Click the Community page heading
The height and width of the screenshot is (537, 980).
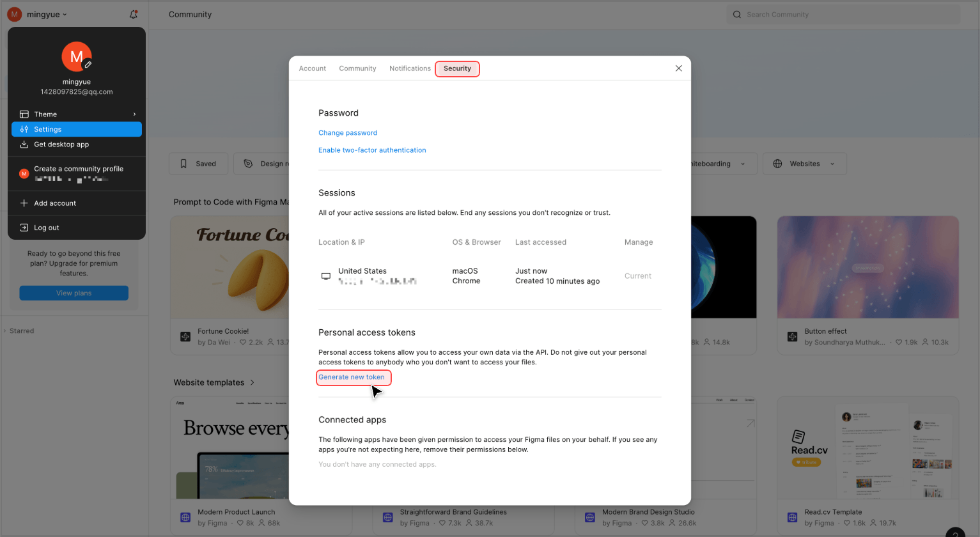coord(190,14)
